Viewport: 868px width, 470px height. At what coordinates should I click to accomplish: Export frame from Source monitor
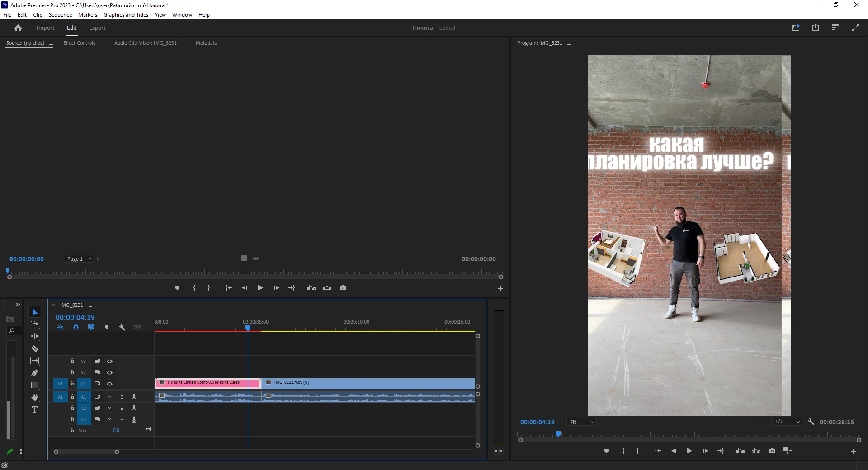pyautogui.click(x=343, y=288)
